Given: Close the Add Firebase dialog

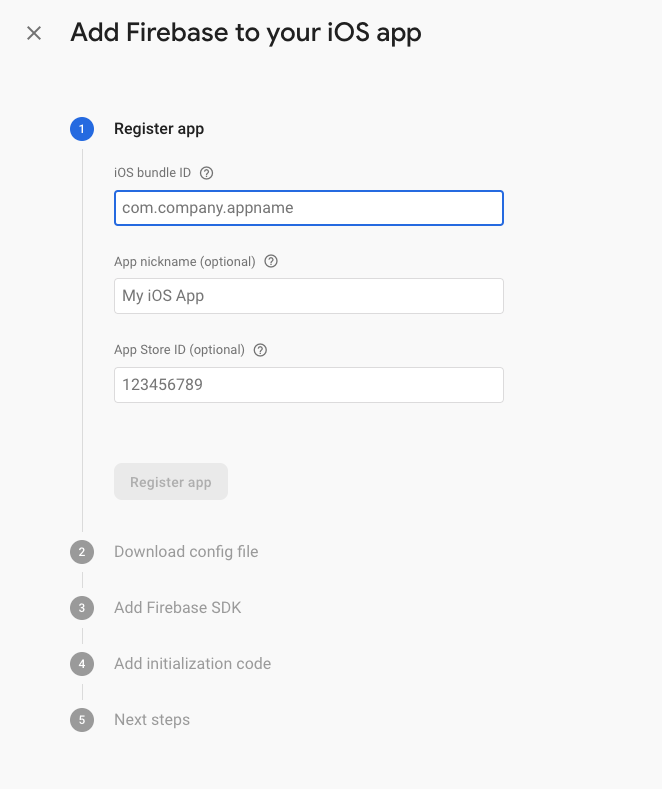Looking at the screenshot, I should [x=34, y=33].
